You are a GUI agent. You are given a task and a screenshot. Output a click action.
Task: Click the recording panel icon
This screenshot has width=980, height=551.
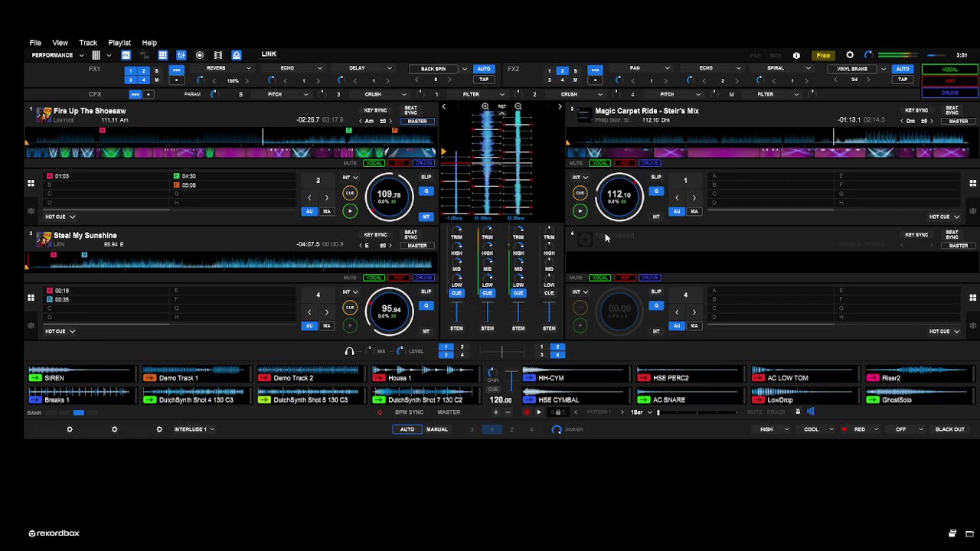click(x=200, y=55)
